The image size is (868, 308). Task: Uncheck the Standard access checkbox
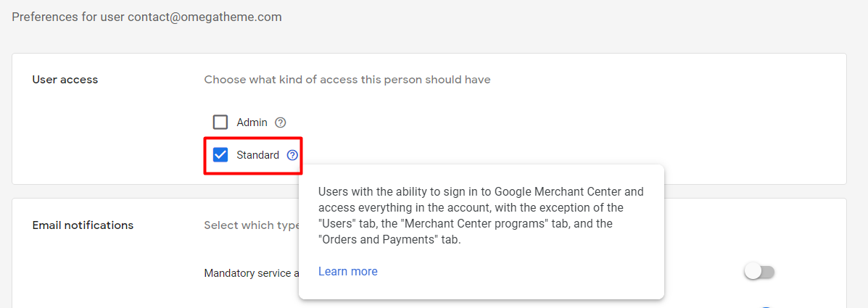click(x=220, y=155)
